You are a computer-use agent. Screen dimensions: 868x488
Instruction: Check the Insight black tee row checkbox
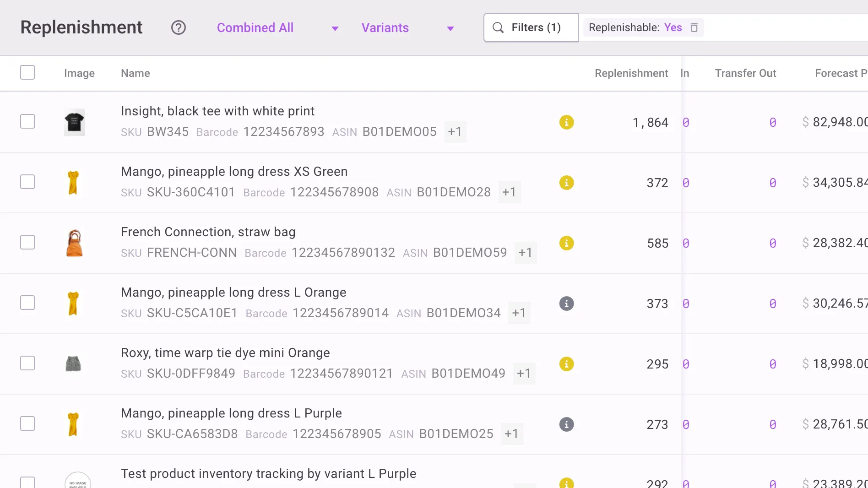click(27, 121)
